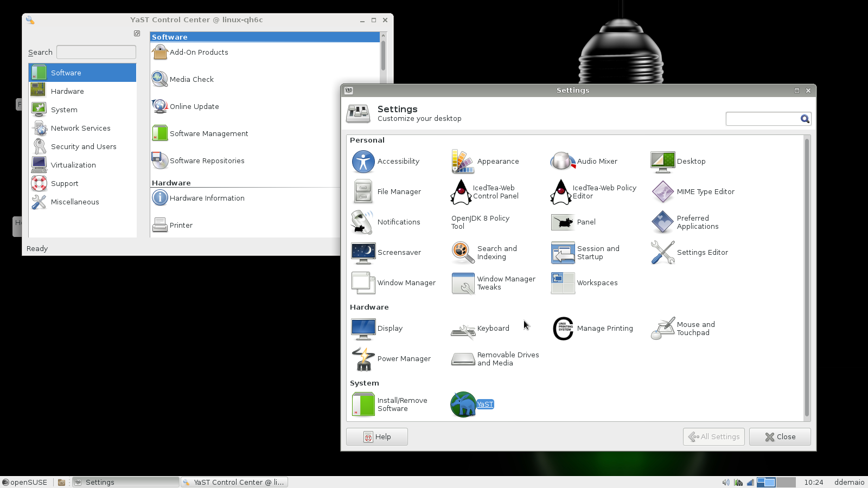Open the Audio Mixer
The width and height of the screenshot is (868, 488).
pyautogui.click(x=563, y=162)
